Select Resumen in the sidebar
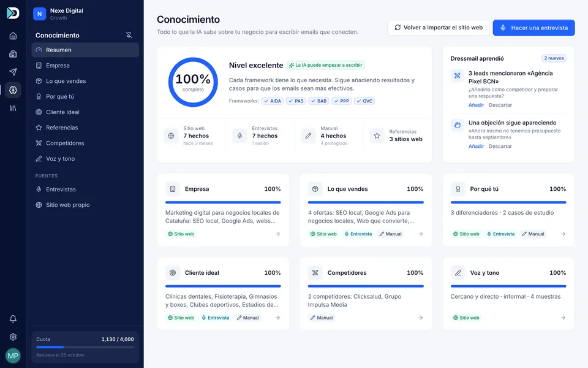 coord(85,50)
